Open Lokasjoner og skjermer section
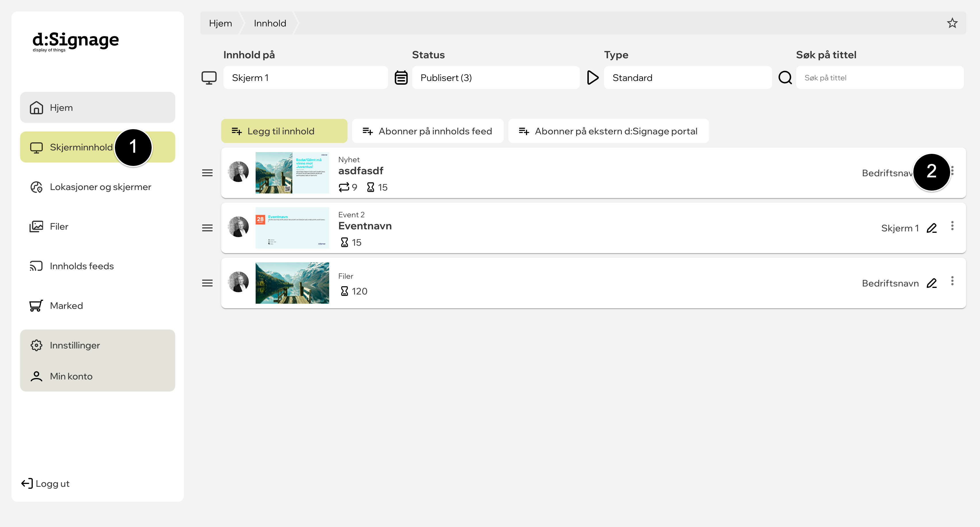 point(97,187)
